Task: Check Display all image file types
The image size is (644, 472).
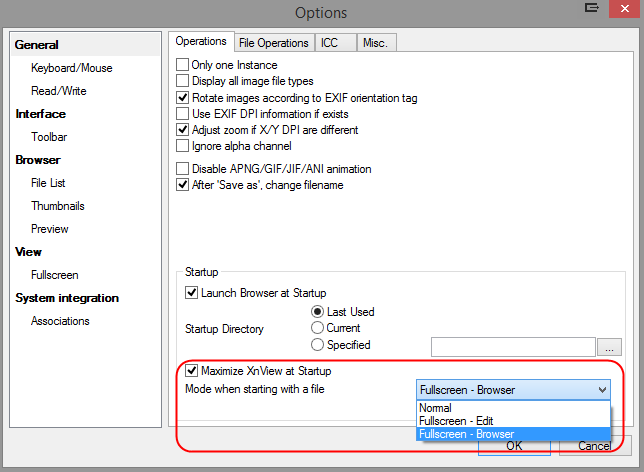Action: coord(182,81)
